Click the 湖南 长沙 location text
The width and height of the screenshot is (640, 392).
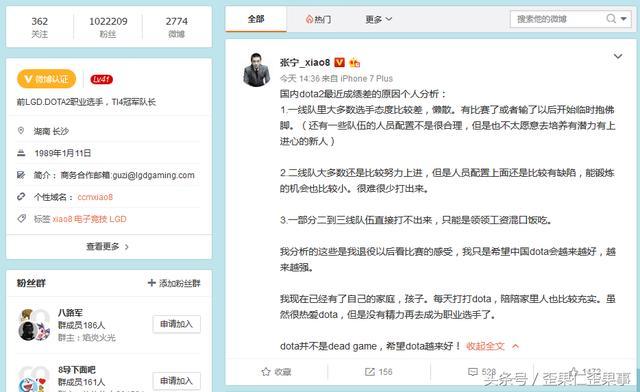51,131
